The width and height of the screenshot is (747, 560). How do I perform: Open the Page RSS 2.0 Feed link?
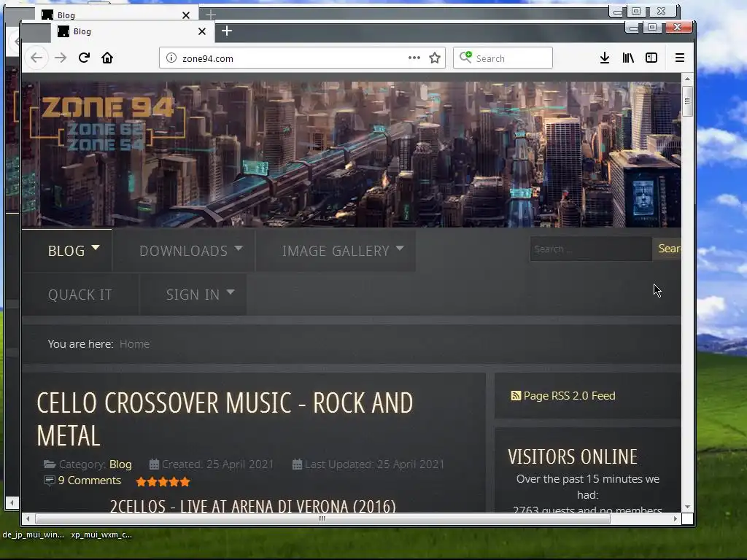(569, 396)
